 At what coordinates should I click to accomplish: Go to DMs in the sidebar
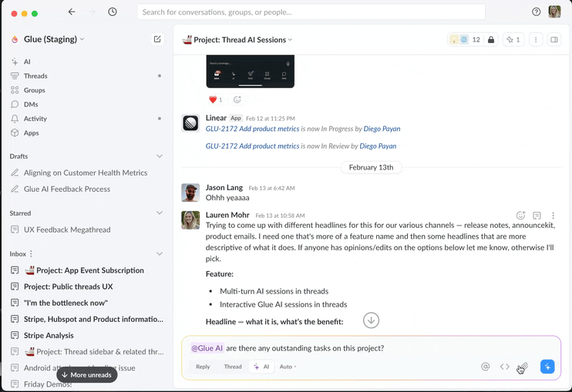[x=31, y=105]
